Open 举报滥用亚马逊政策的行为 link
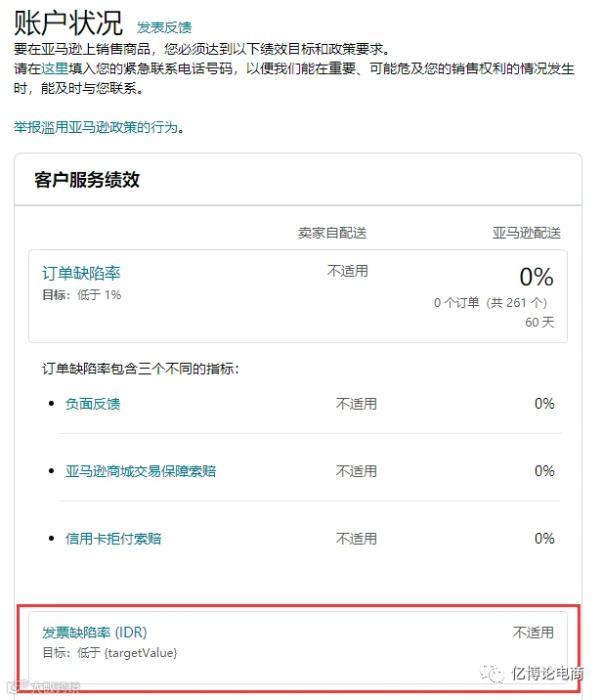This screenshot has height=700, width=603. [96, 127]
